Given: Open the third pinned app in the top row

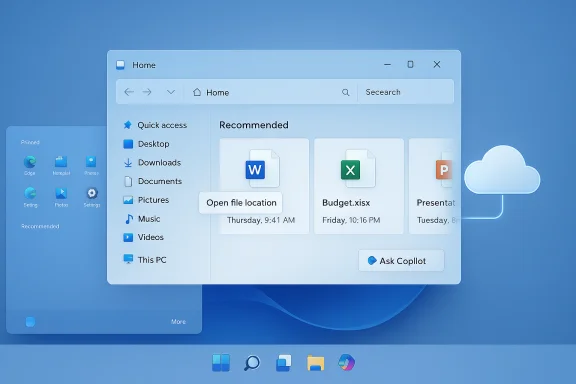Looking at the screenshot, I should 91,162.
